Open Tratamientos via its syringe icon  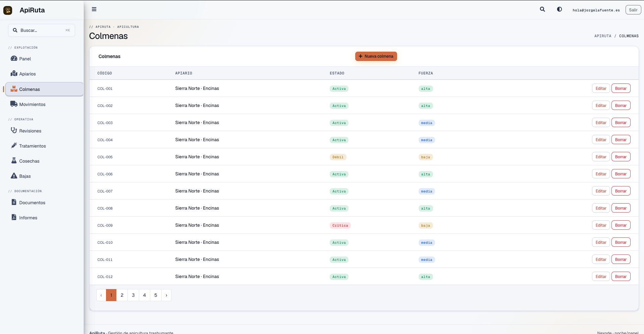coord(14,146)
